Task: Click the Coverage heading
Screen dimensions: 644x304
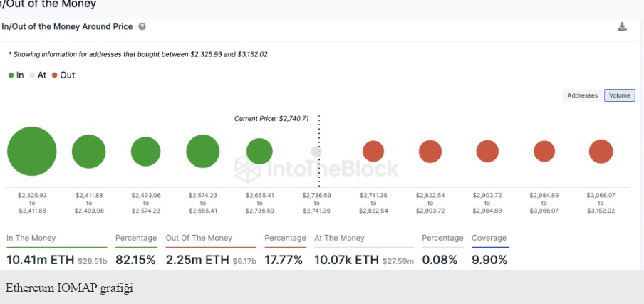Action: pyautogui.click(x=489, y=238)
